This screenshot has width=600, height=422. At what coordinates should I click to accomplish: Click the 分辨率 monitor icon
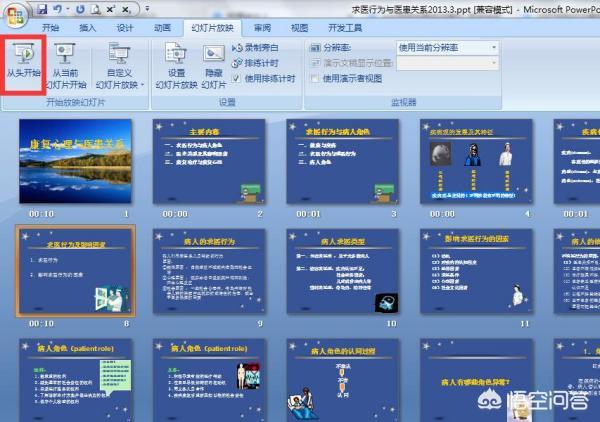315,48
